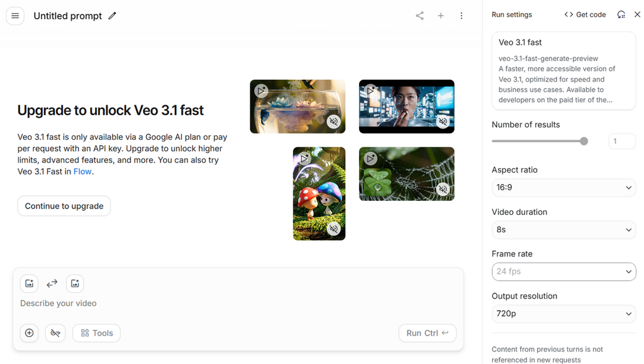
Task: Play the clover spiderweb video
Action: [370, 158]
